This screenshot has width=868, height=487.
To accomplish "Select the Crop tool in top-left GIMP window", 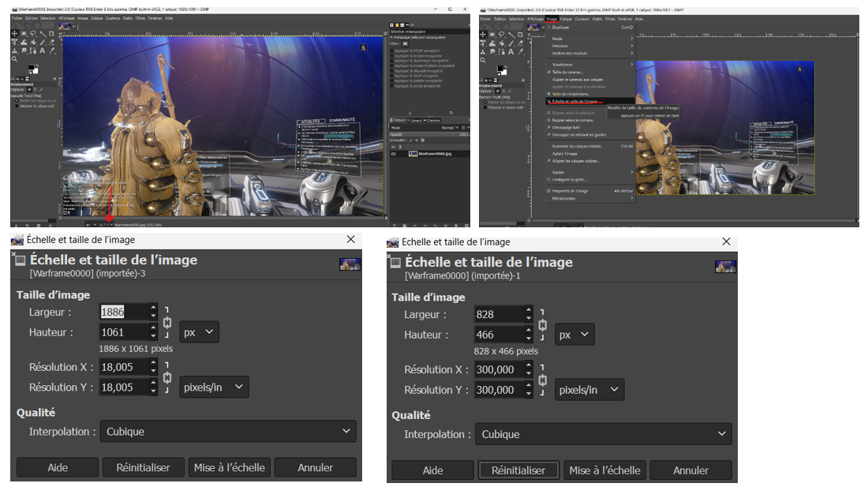I will [51, 33].
